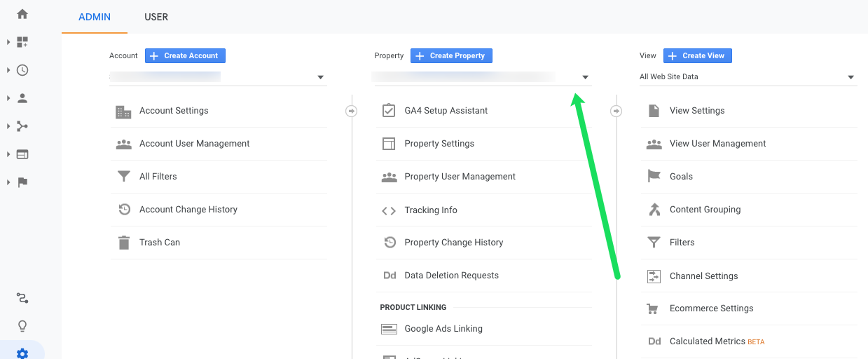This screenshot has width=868, height=359.
Task: Expand the Account selector dropdown
Action: (x=320, y=77)
